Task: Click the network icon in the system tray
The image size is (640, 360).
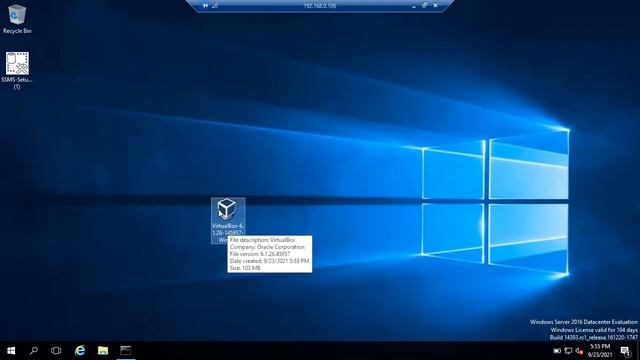Action: point(568,351)
